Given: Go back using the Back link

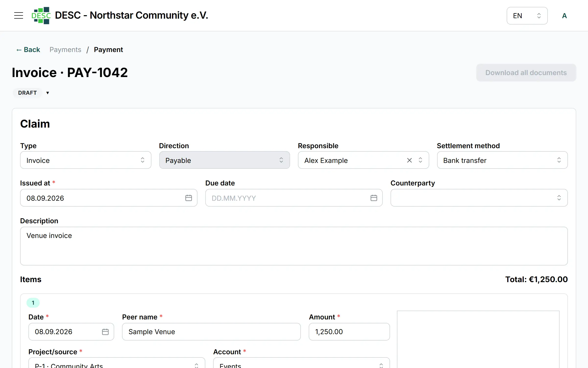Looking at the screenshot, I should point(28,50).
